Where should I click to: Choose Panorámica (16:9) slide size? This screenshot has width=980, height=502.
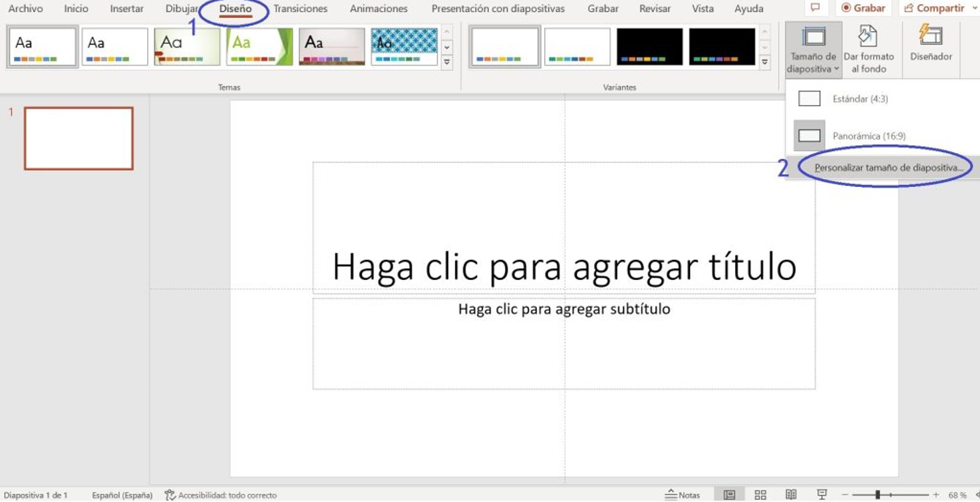868,136
